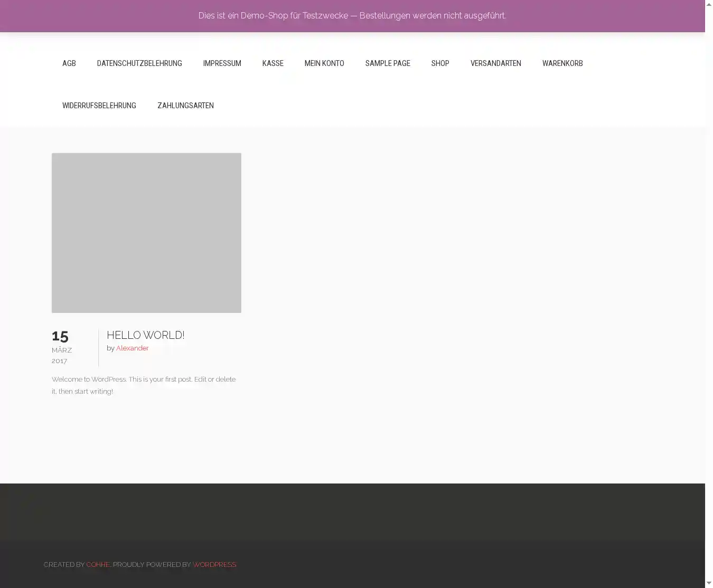This screenshot has width=713, height=588.
Task: Go to Widerrufsbelehrung page
Action: [x=99, y=106]
